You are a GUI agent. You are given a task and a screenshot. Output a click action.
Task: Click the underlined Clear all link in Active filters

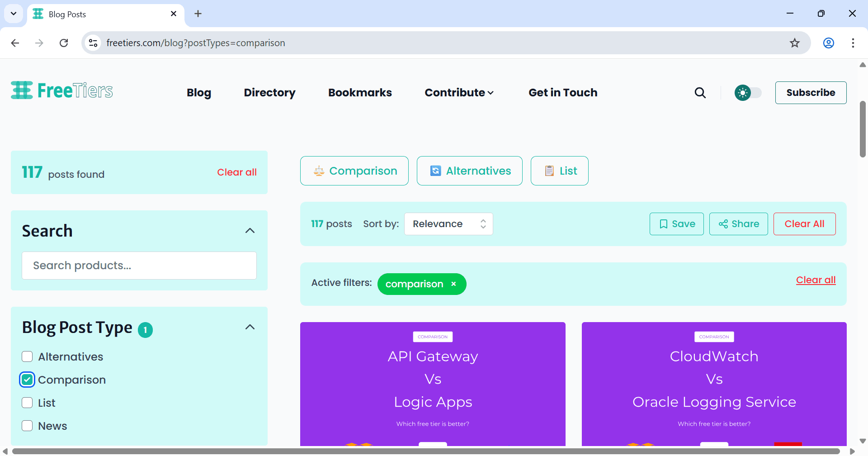point(816,280)
